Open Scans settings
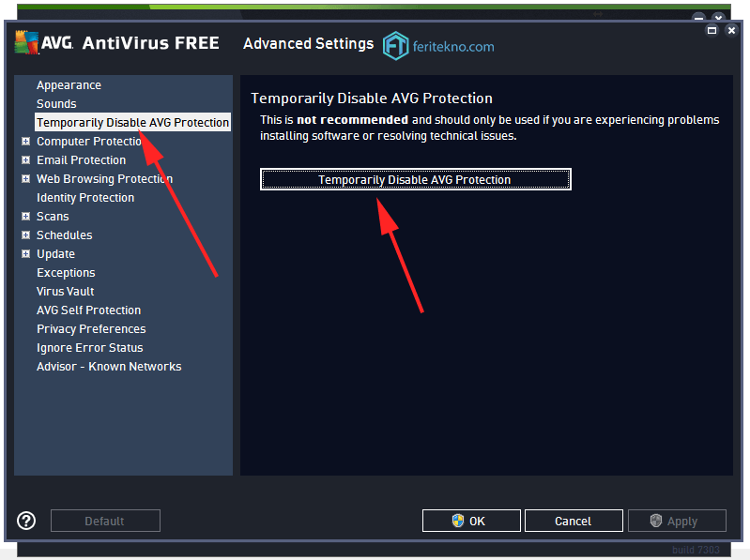Screen dimensions: 750x560 [x=53, y=217]
